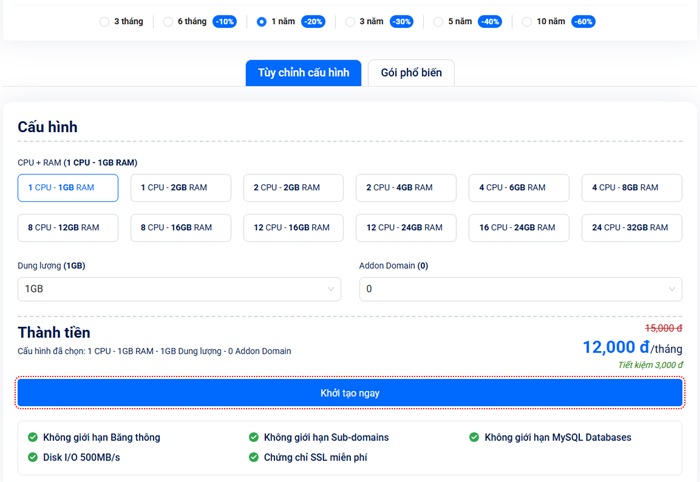This screenshot has width=700, height=482.
Task: Select 24 CPU - 32GB RAM option
Action: 631,228
